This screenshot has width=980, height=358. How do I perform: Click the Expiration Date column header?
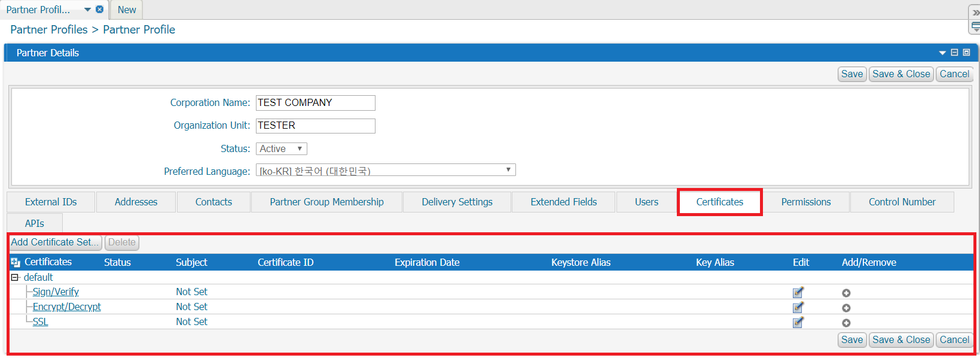coord(427,263)
